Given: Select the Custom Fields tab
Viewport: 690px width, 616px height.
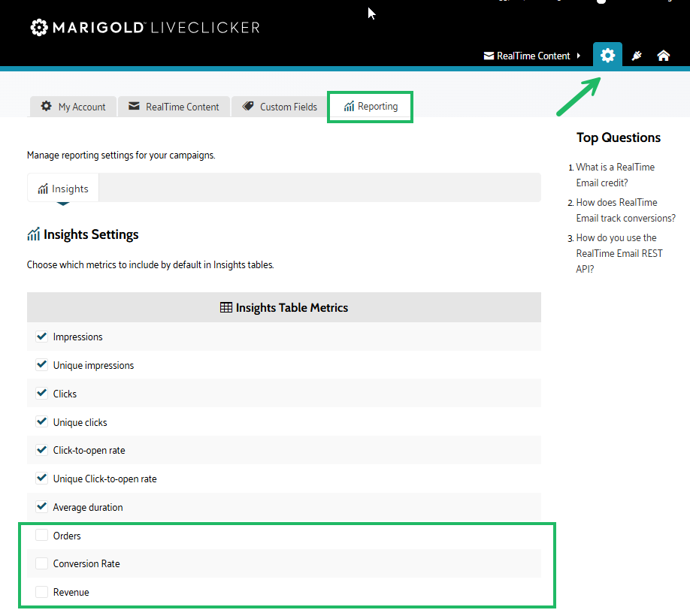Looking at the screenshot, I should pos(280,107).
